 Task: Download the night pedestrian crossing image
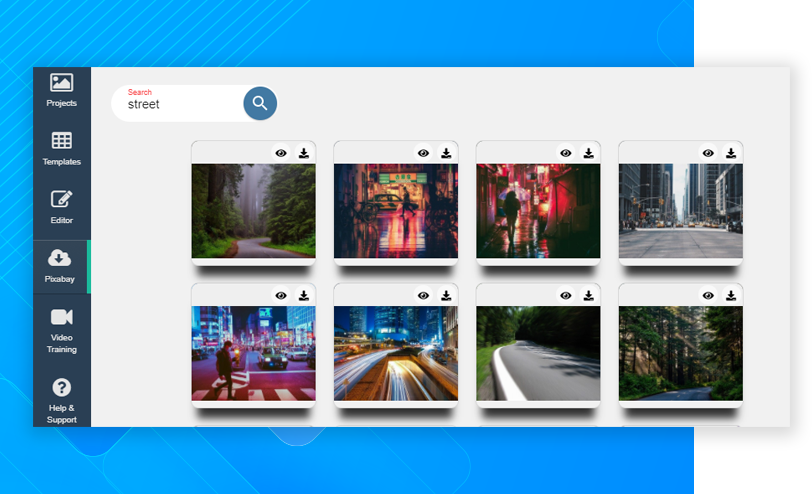point(304,296)
